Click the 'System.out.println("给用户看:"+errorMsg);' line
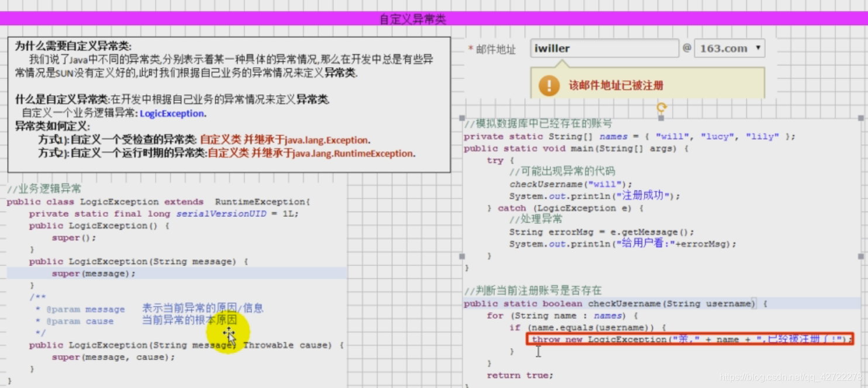 point(623,244)
